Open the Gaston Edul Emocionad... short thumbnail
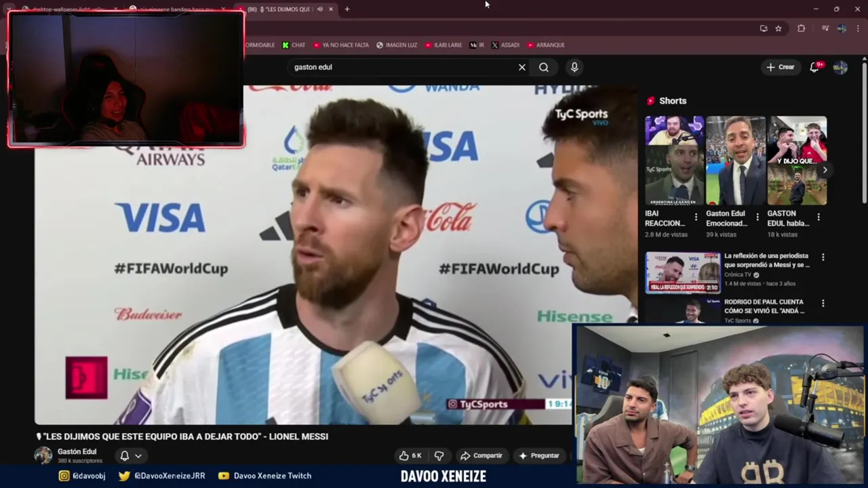868x488 pixels. click(736, 161)
